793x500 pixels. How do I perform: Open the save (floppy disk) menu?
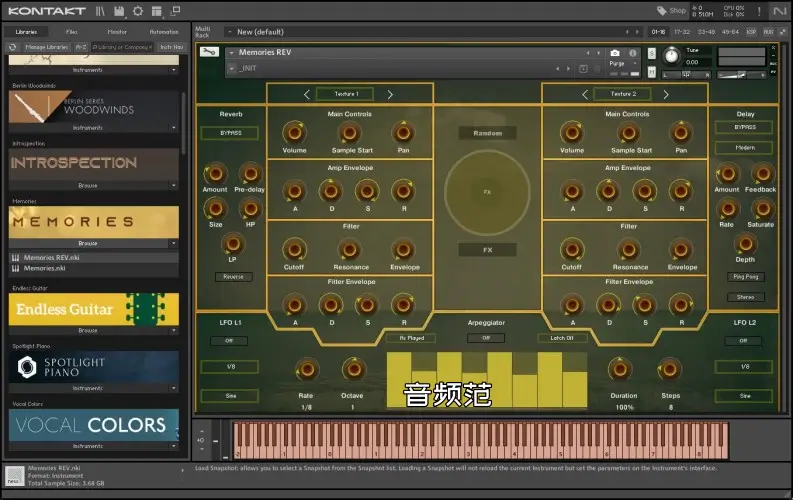tap(119, 11)
